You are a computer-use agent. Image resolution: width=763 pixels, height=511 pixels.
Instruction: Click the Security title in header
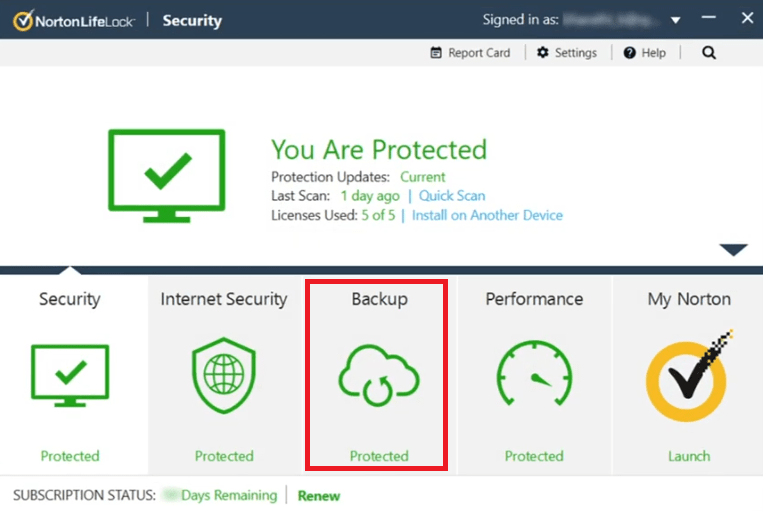[x=192, y=20]
